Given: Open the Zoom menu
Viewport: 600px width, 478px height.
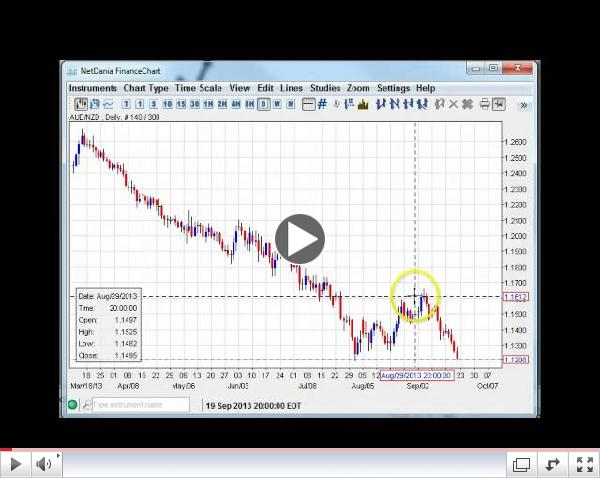Looking at the screenshot, I should coord(358,88).
